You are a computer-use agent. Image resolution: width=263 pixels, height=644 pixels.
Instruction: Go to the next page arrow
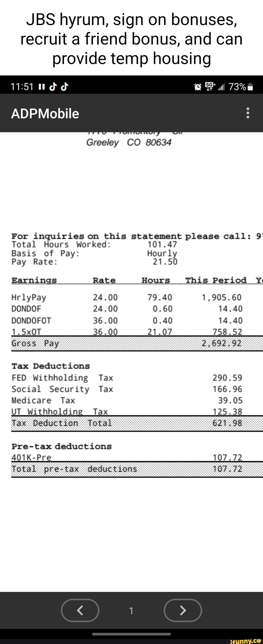point(183,610)
